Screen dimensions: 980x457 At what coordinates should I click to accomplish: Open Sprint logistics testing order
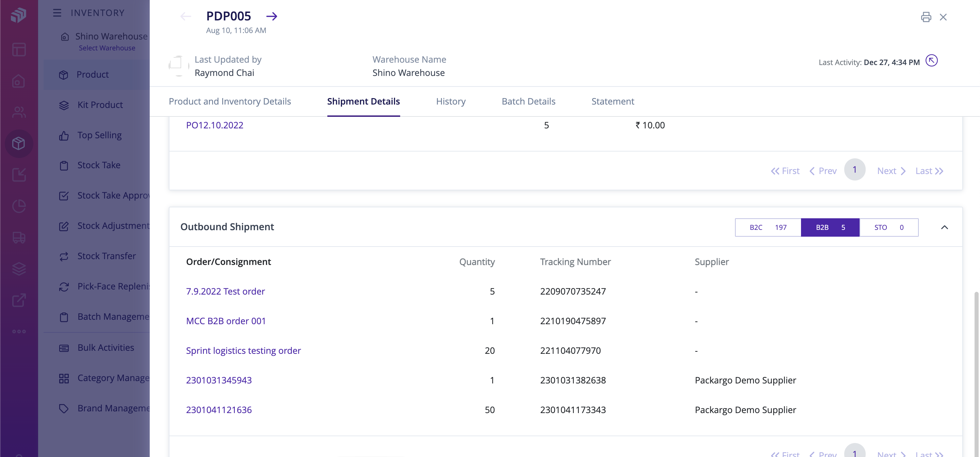pyautogui.click(x=243, y=351)
